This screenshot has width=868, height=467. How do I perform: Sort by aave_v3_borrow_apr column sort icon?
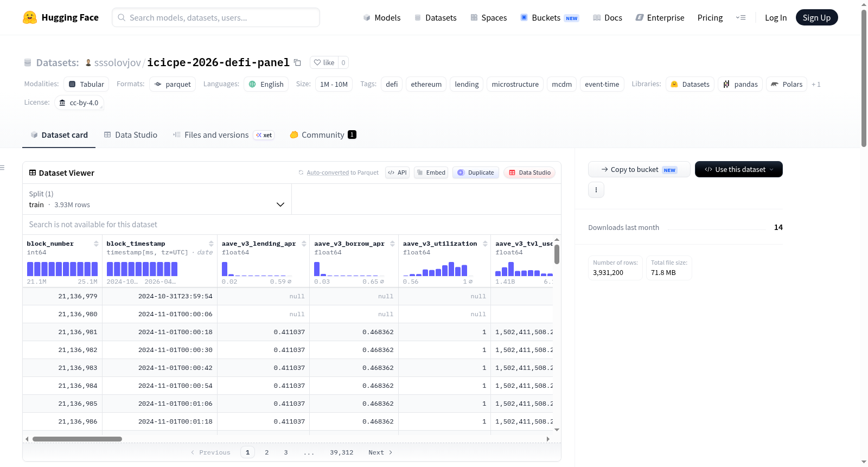point(392,244)
